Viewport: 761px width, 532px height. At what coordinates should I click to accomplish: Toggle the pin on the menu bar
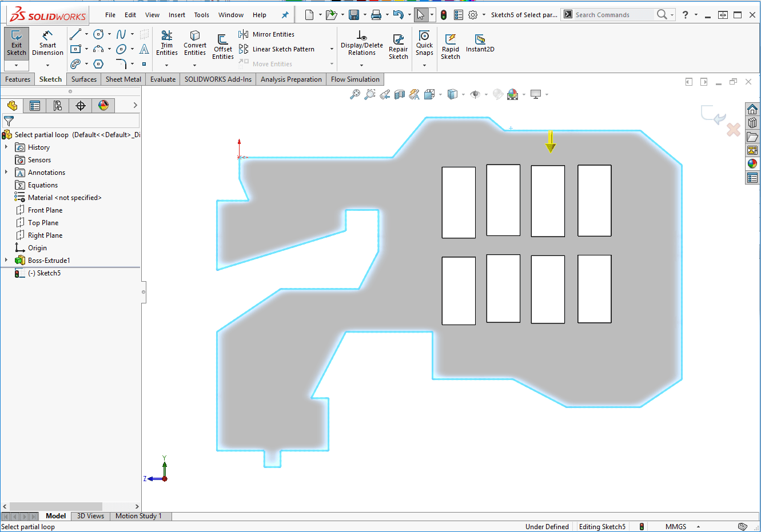285,15
